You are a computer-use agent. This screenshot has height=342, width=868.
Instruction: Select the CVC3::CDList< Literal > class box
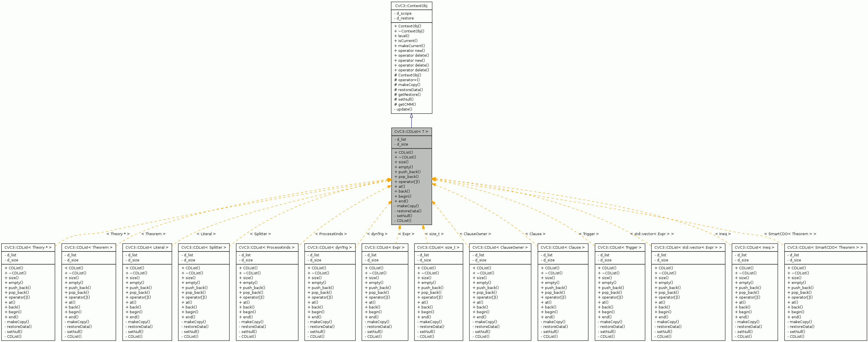pos(147,247)
